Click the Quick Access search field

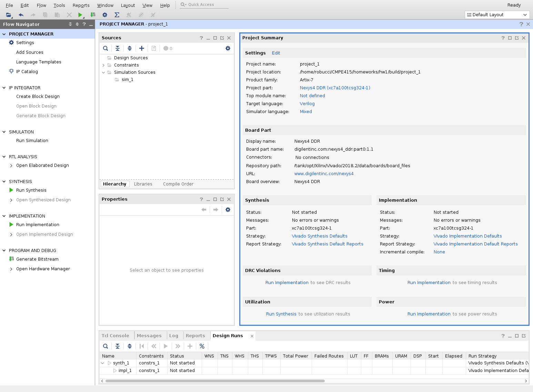(x=204, y=4)
